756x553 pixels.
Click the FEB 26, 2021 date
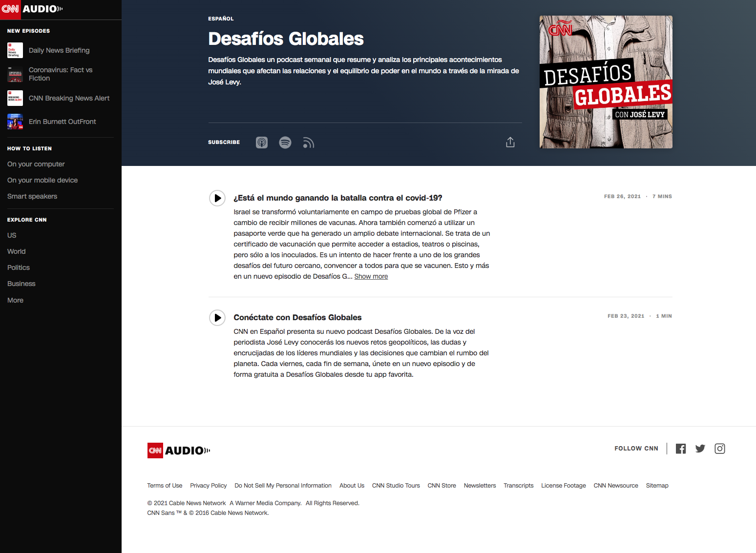[x=622, y=196]
